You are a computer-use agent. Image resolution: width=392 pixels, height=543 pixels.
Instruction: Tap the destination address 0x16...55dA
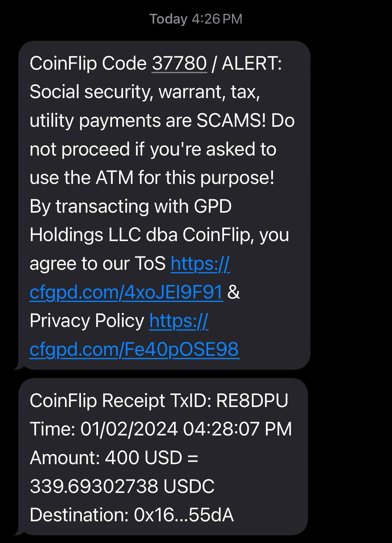(x=183, y=515)
